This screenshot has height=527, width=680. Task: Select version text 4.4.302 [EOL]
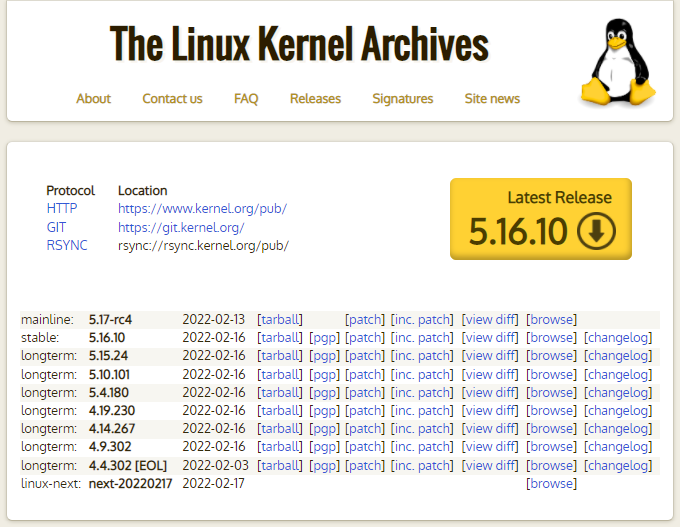128,465
